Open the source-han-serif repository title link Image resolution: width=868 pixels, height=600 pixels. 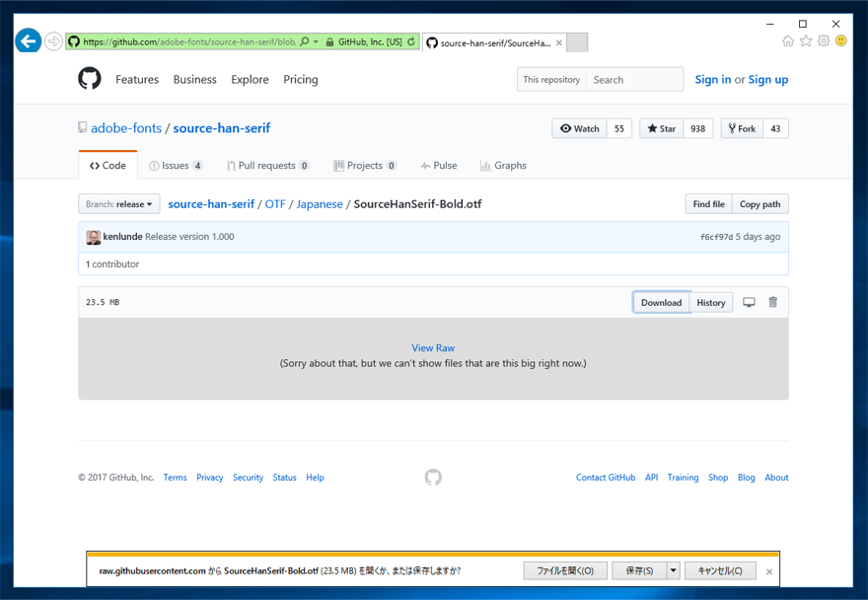pos(221,128)
